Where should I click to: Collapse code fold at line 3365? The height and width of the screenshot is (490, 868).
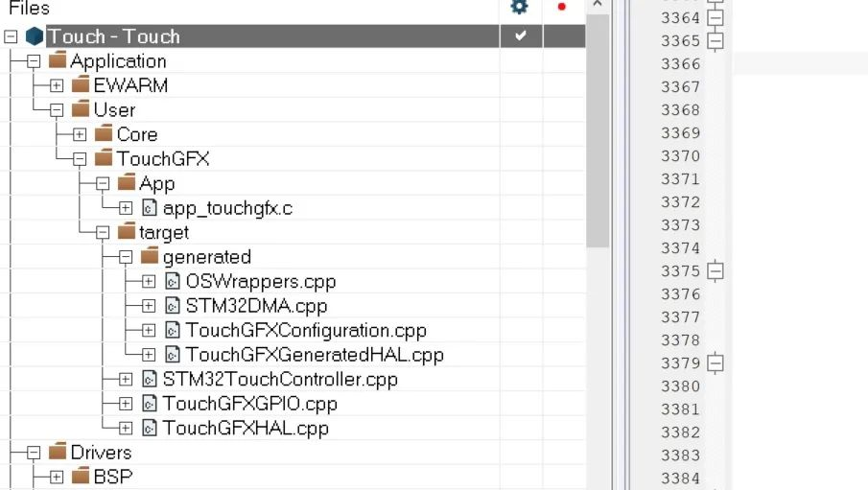pyautogui.click(x=716, y=41)
